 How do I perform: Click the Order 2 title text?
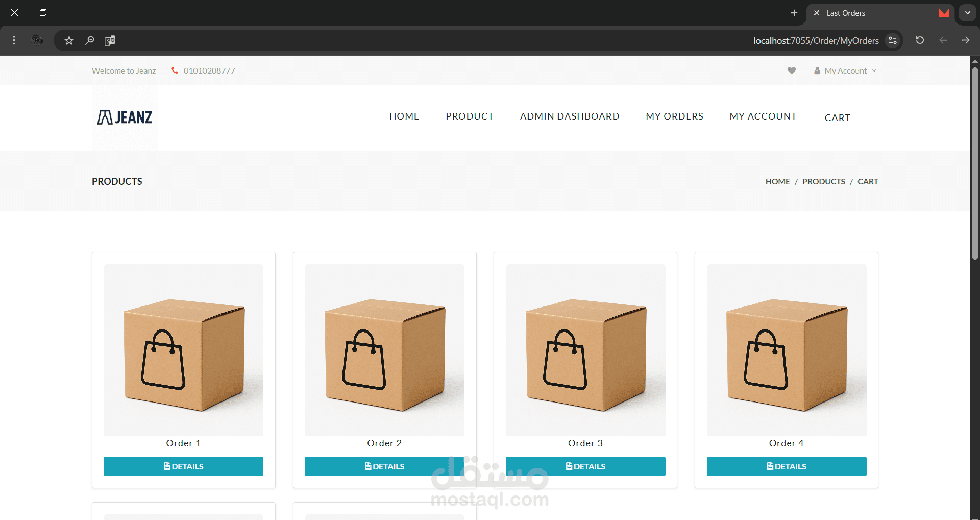coord(384,443)
